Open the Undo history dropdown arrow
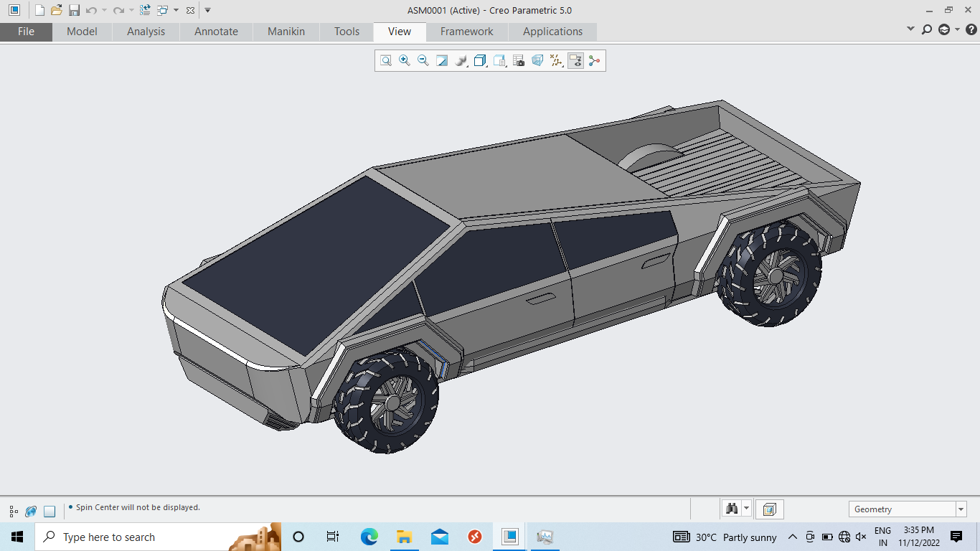 tap(104, 10)
